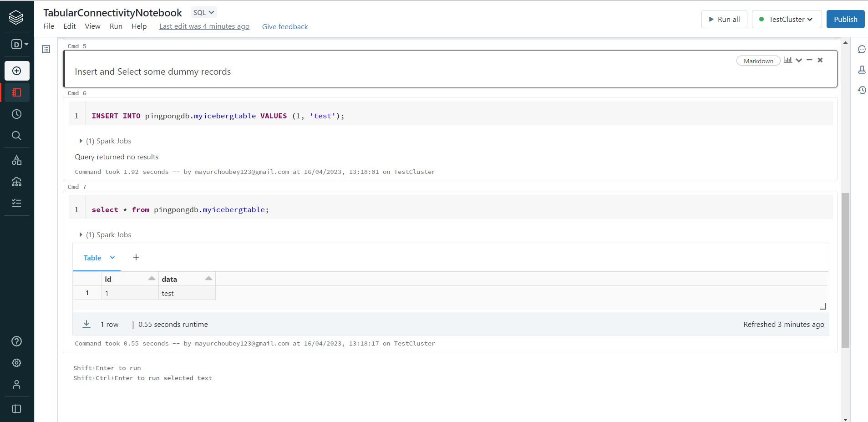Image resolution: width=868 pixels, height=422 pixels.
Task: Click the Publish button
Action: [x=845, y=19]
